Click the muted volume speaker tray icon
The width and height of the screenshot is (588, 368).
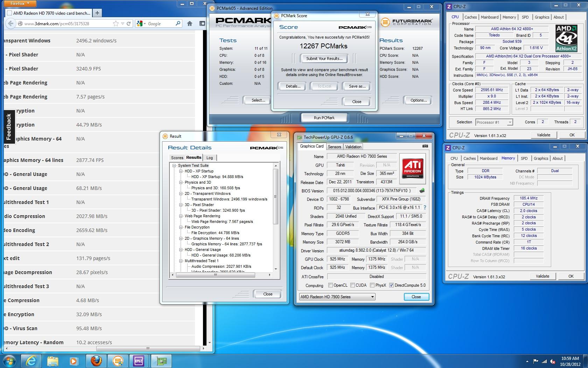click(x=553, y=361)
